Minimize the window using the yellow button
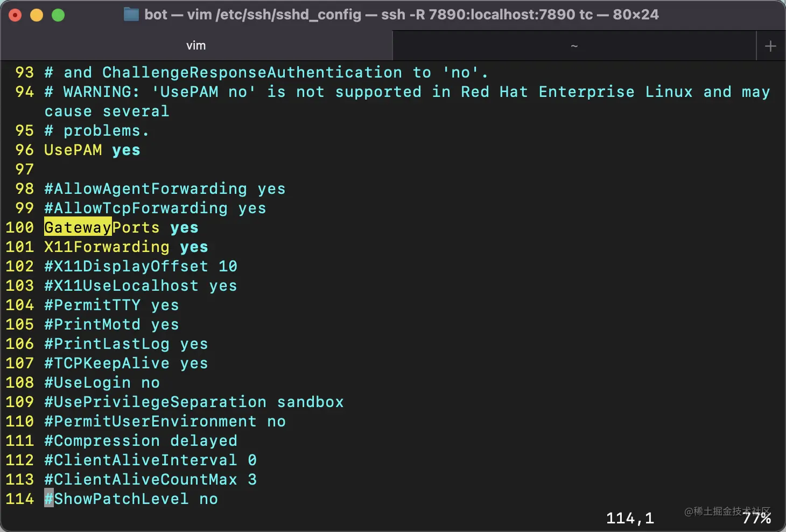Screen dimensions: 786x532 [x=37, y=15]
